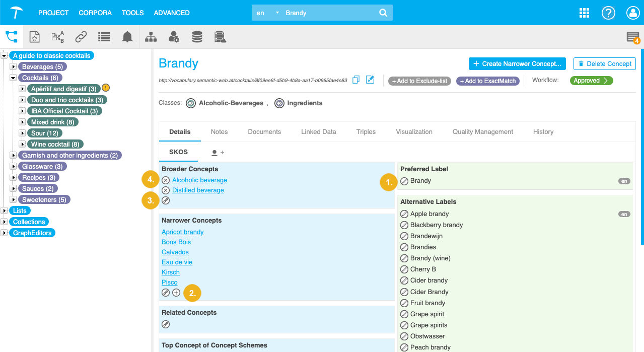Remove the Alcoholic beverage broader concept
This screenshot has width=644, height=352.
[166, 180]
